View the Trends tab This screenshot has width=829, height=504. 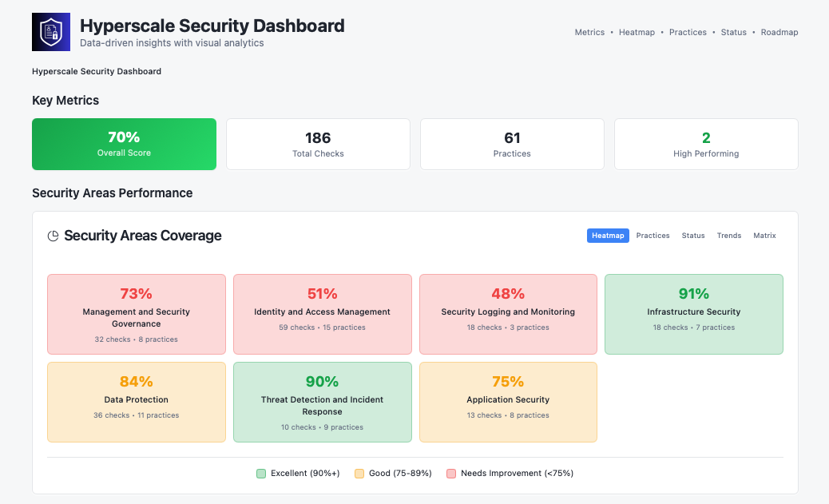(728, 235)
